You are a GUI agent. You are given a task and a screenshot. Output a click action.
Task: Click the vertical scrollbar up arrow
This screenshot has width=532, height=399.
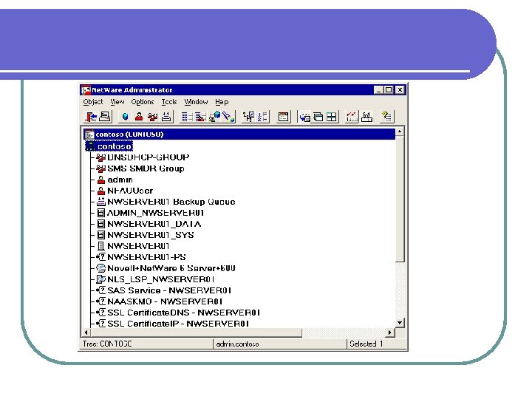coord(400,132)
